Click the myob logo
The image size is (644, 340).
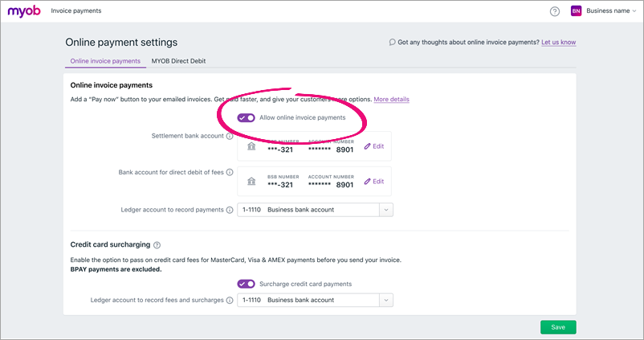coord(24,11)
